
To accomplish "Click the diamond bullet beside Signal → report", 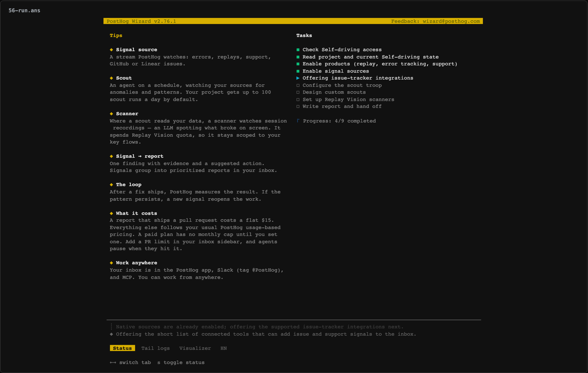I will 112,156.
